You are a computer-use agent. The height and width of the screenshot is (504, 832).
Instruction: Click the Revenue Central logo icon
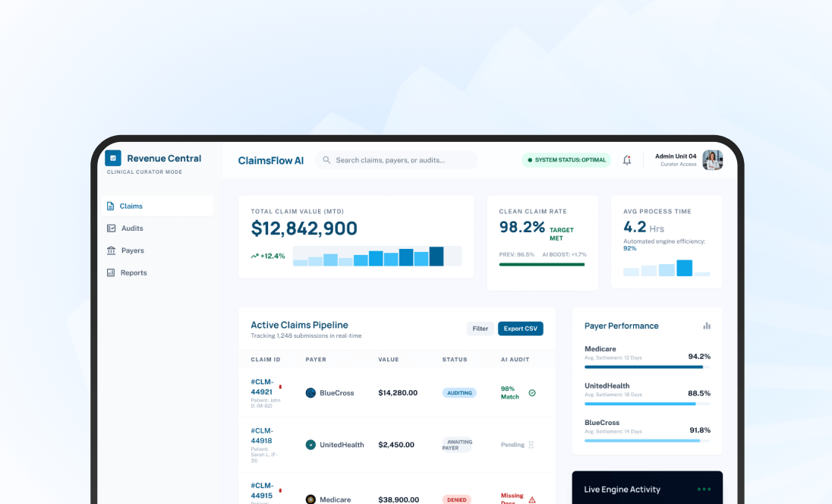click(112, 158)
